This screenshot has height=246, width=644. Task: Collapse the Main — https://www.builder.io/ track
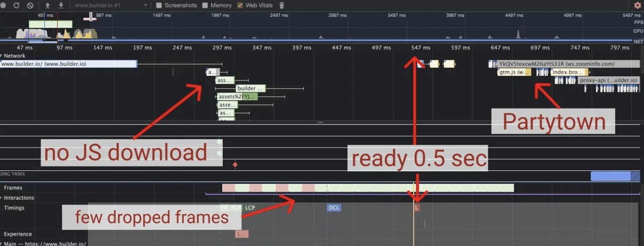tap(2, 243)
